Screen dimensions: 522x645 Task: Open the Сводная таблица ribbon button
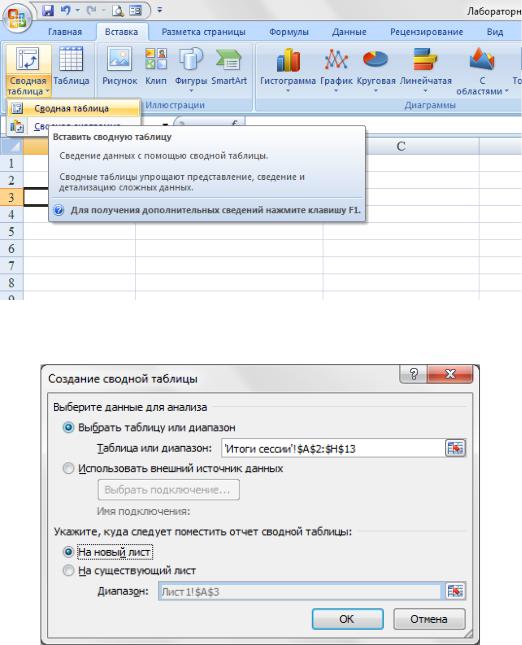click(x=28, y=71)
